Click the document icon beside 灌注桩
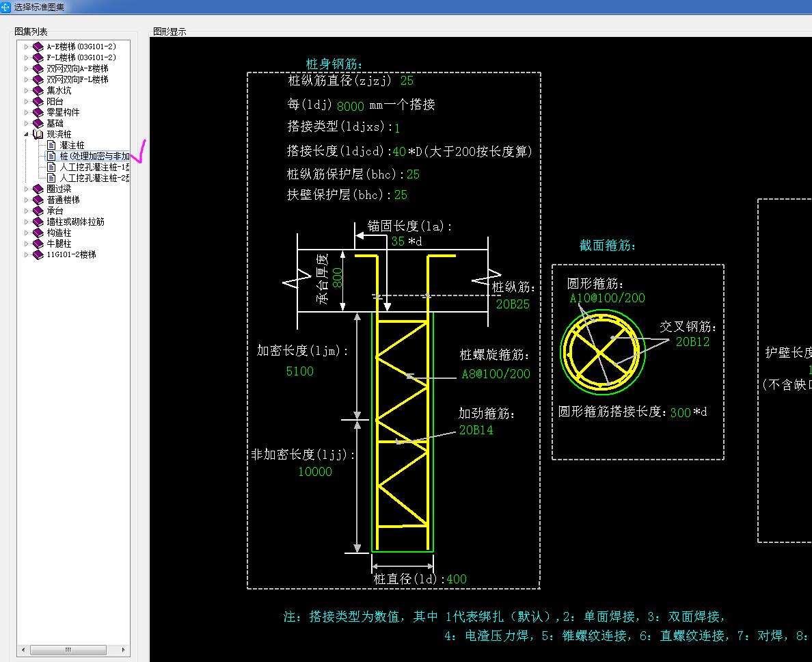Image resolution: width=812 pixels, height=662 pixels. point(51,145)
